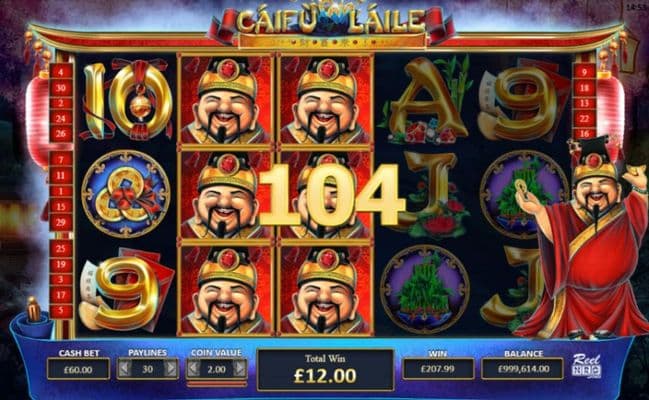Image resolution: width=649 pixels, height=400 pixels.
Task: Click the golden J symbol with roses
Action: click(x=433, y=193)
